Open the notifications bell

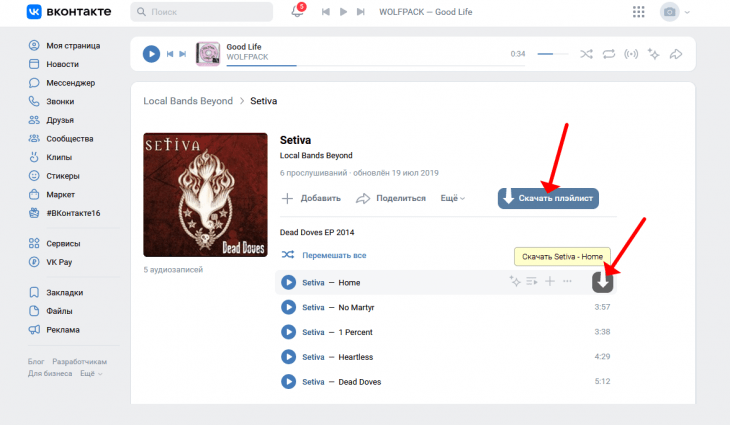pos(297,11)
